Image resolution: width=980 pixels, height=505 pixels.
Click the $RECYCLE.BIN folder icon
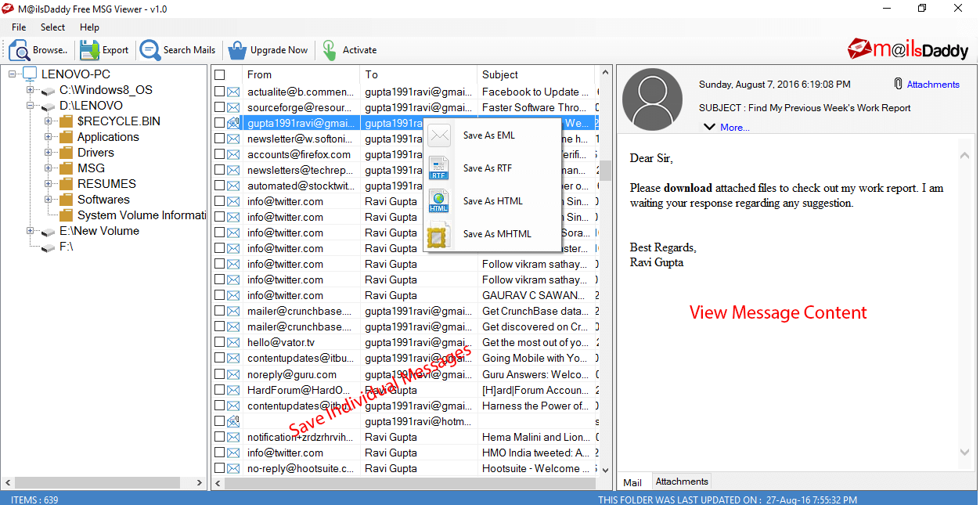(66, 121)
